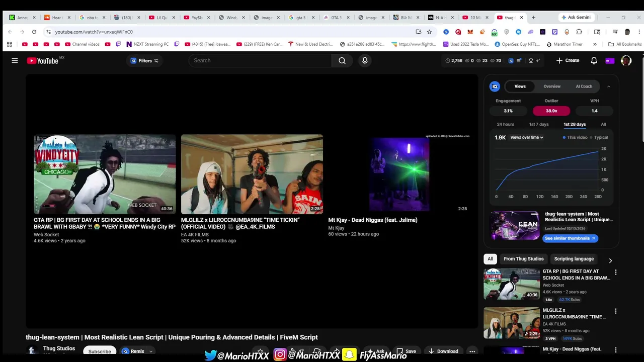Open the YouTube hamburger guide menu

pos(15,61)
